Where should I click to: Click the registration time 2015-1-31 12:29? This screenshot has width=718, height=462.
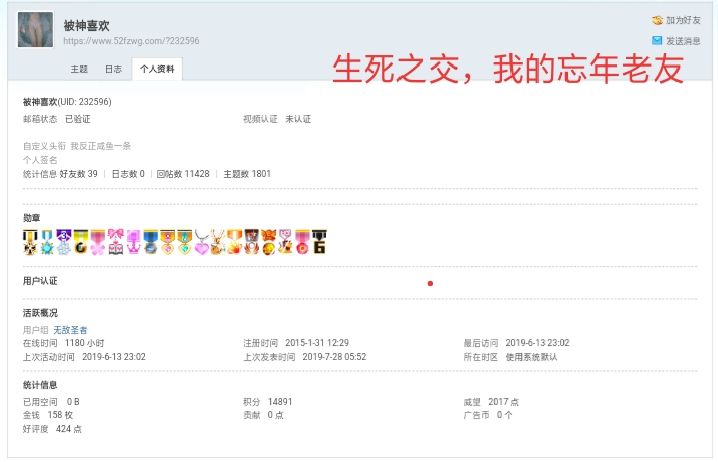coord(317,343)
